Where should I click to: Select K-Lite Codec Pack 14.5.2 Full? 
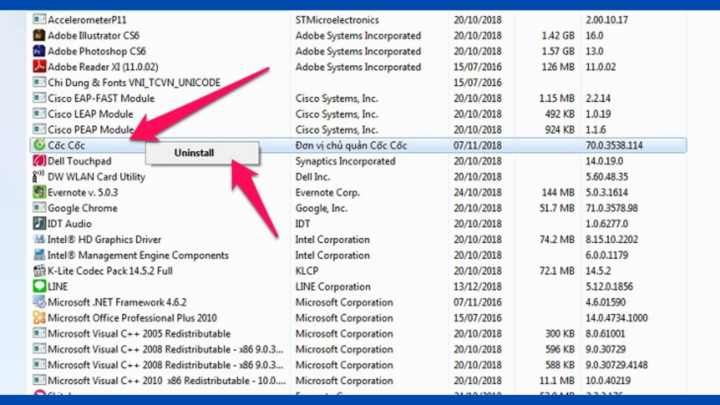click(x=110, y=271)
